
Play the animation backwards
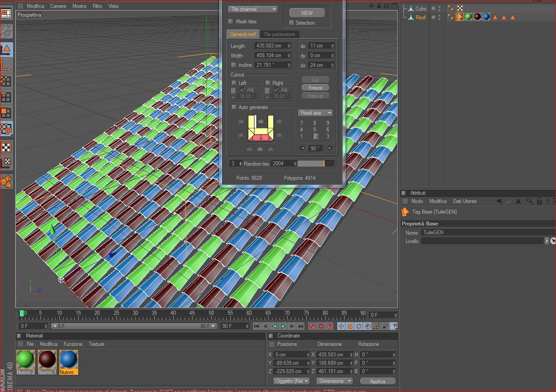pos(274,326)
